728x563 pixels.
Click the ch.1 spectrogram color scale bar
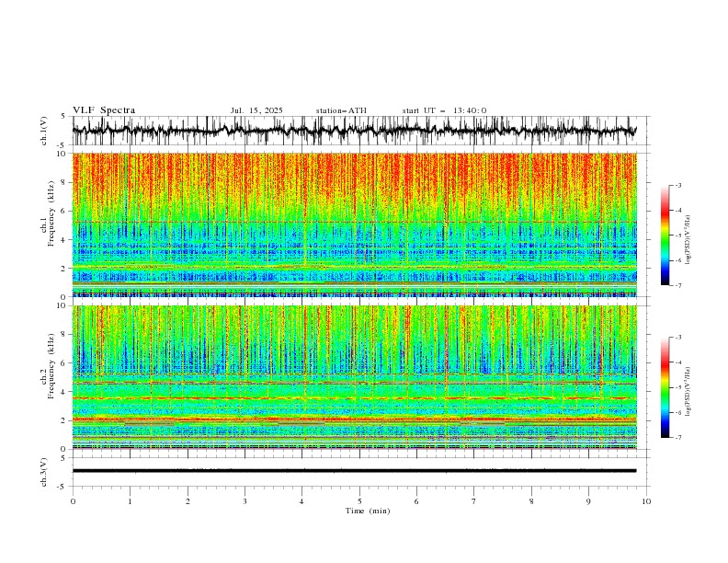[665, 236]
